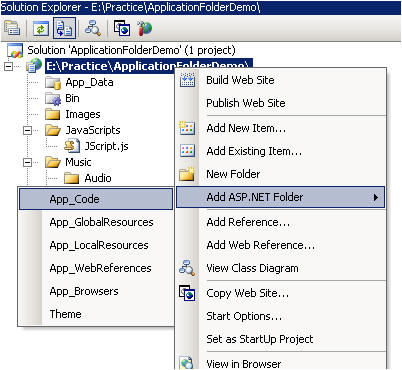The image size is (402, 370).
Task: Click the Add Existing Item menu icon
Action: (187, 151)
